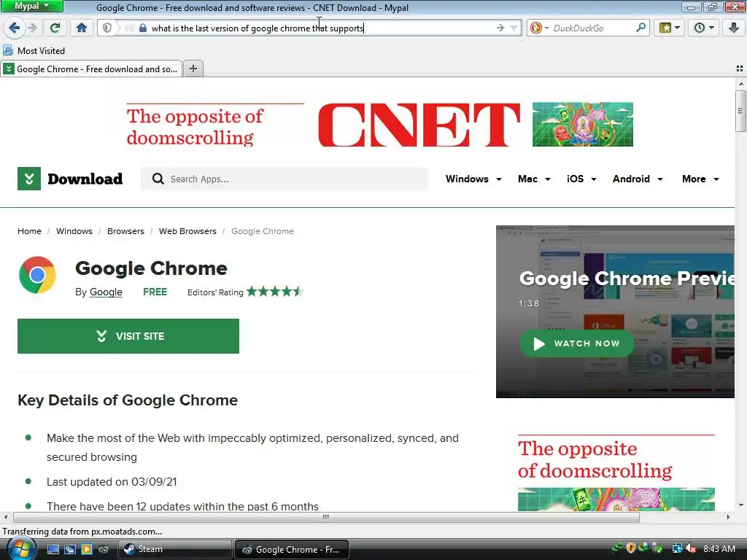Viewport: 747px width, 560px height.
Task: Open the Google developer link
Action: (106, 292)
